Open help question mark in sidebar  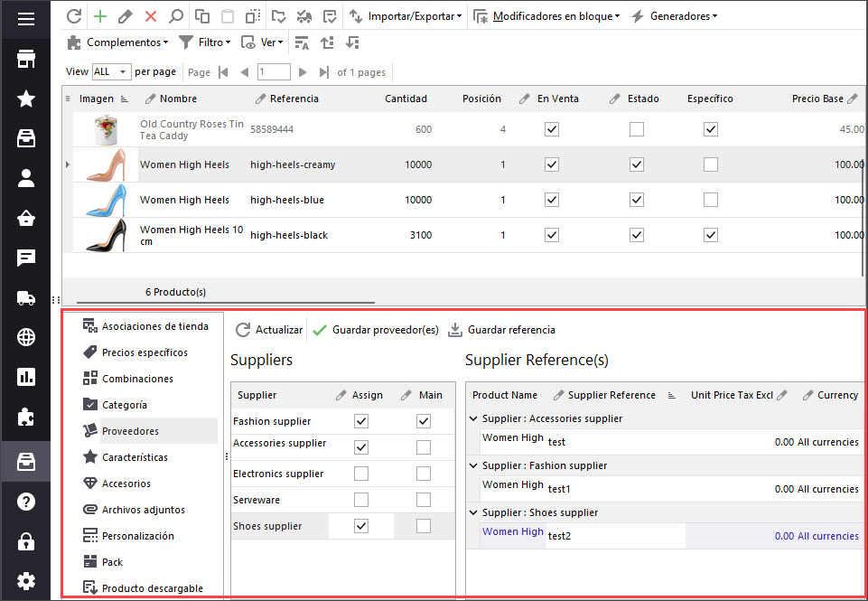click(26, 502)
